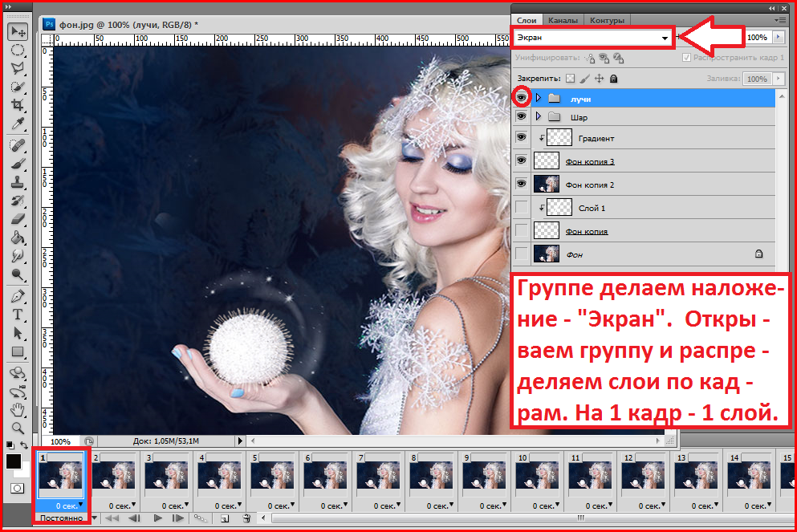This screenshot has height=532, width=797.
Task: Go to the first animation frame
Action: 112,518
